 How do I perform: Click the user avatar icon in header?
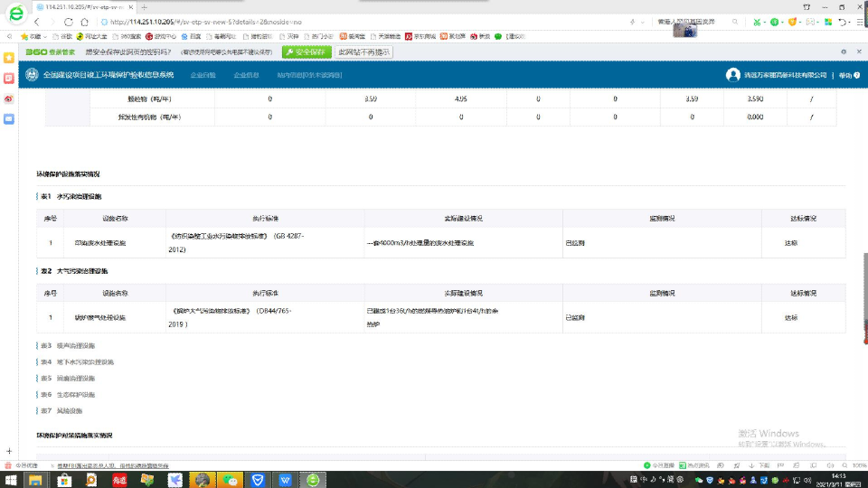pos(732,75)
